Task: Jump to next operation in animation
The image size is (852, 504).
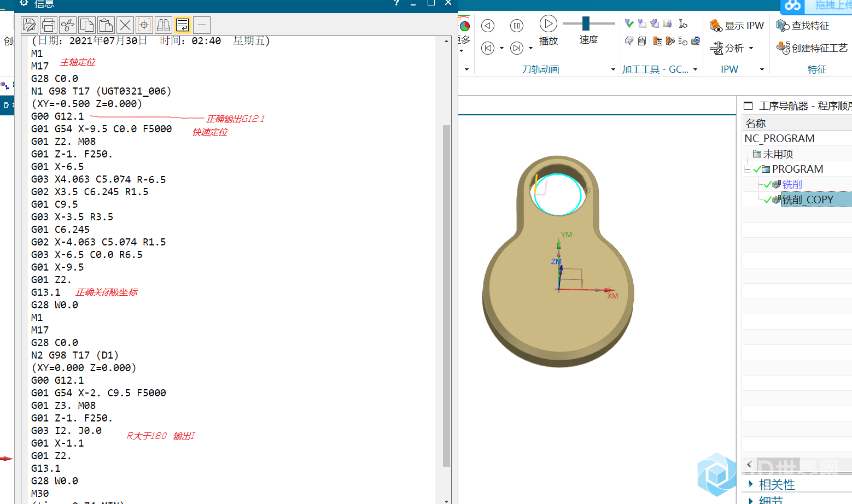Action: [x=517, y=48]
